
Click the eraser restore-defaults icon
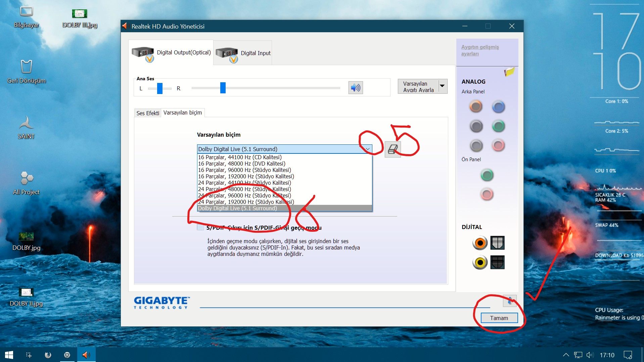393,149
